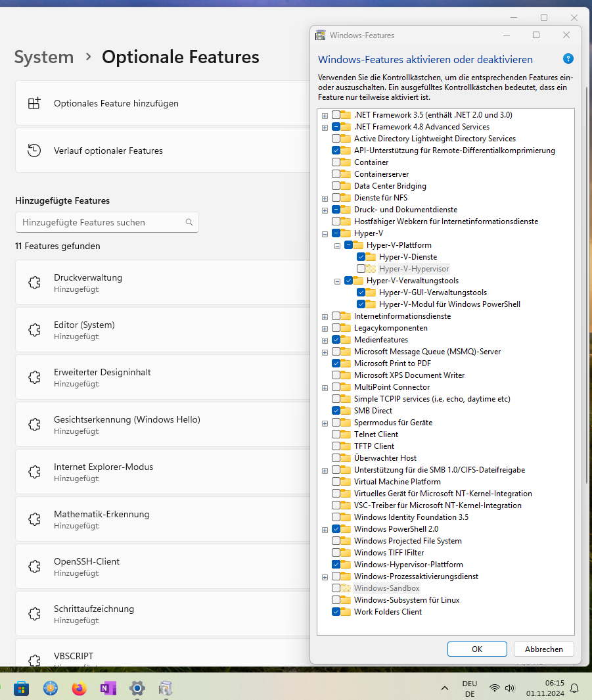Collapse the Hyper-V-Verwaltungstools node
Screen dimensions: 592x700
click(x=337, y=281)
